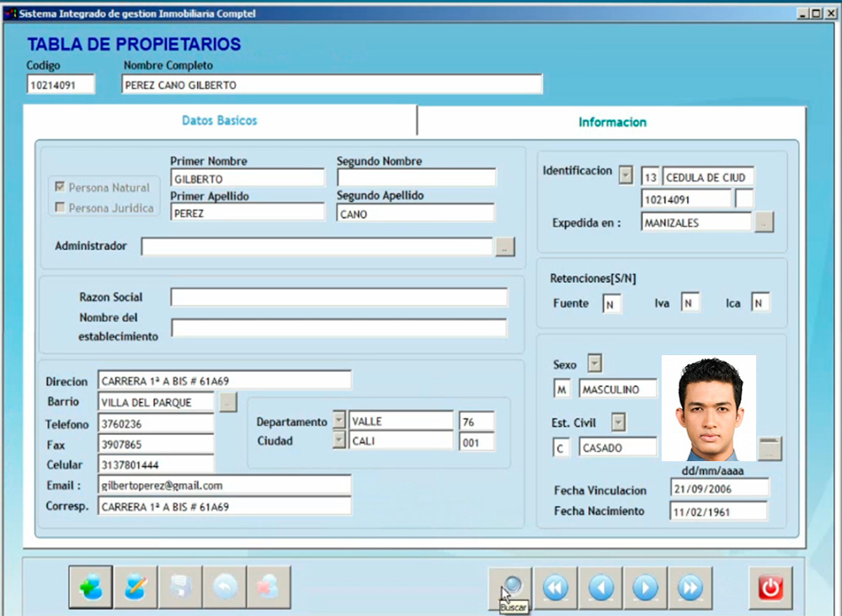Screen dimensions: 842x616
Task: Click the browse button next to Administrador
Action: pos(504,247)
